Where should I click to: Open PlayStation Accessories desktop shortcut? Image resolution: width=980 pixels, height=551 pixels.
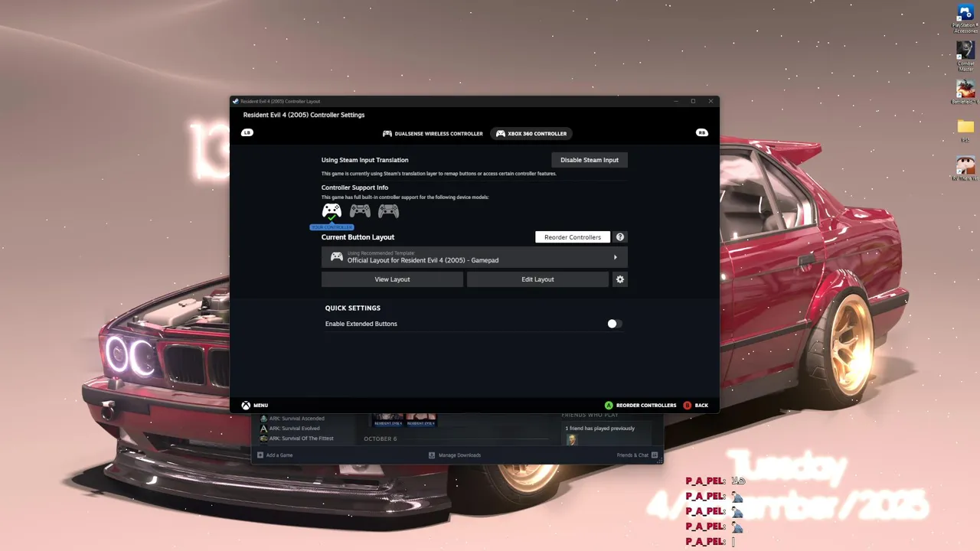(965, 18)
